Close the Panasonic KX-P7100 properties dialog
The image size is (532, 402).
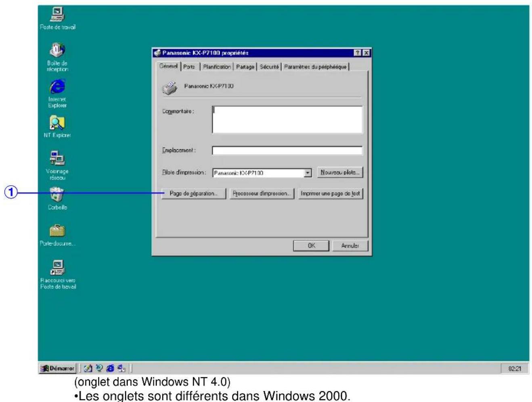(x=366, y=53)
